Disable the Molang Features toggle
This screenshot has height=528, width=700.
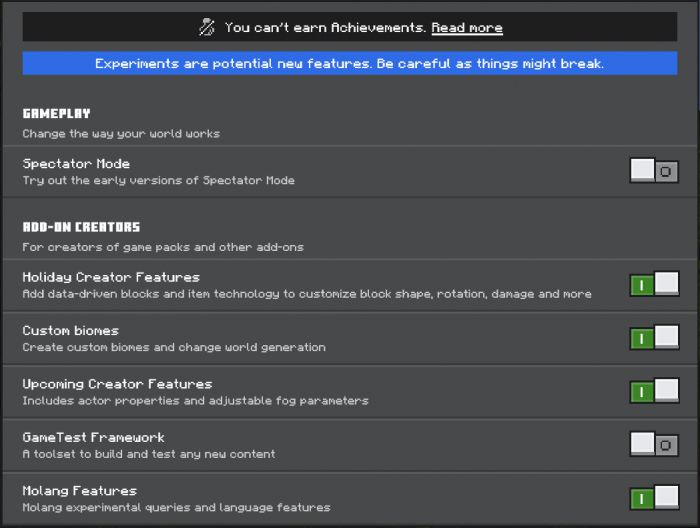tap(654, 498)
